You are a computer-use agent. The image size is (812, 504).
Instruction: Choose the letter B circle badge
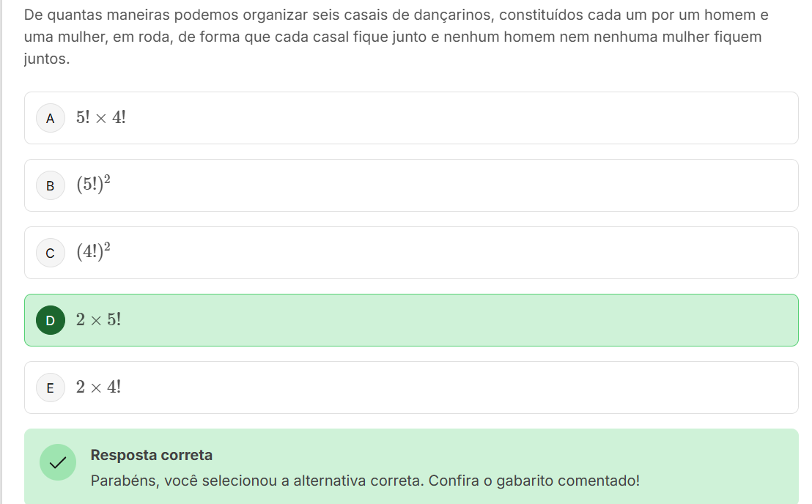50,185
